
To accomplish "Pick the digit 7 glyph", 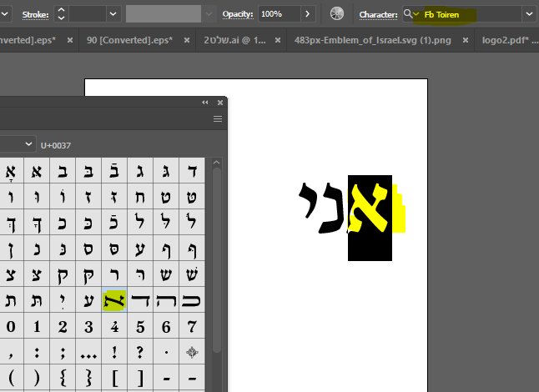I will click(x=192, y=326).
